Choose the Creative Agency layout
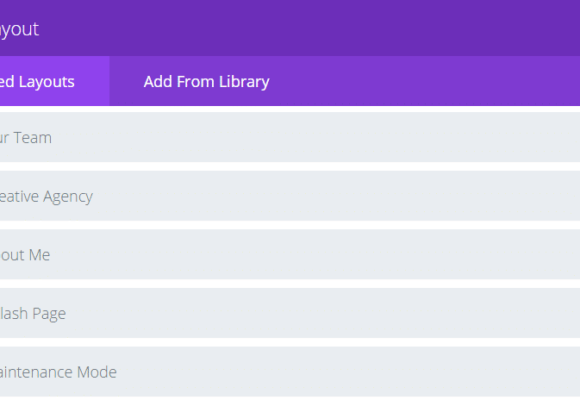580x400 pixels. tap(290, 196)
